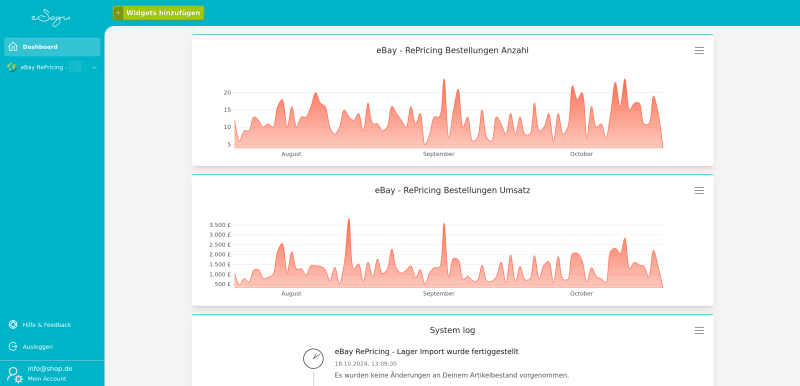Viewport: 800px width, 386px height.
Task: Click the eBay RePricing globe icon
Action: click(12, 67)
